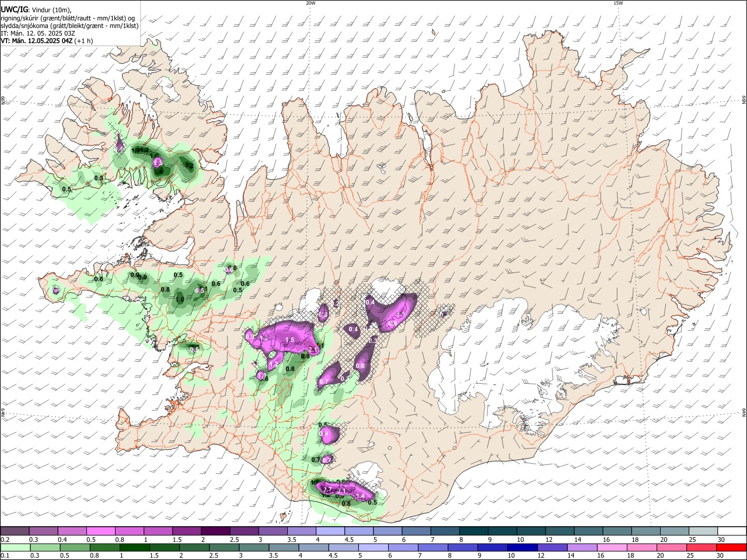This screenshot has height=560, width=747.
Task: Select the dark teal 8–9 swatch in top legend
Action: pos(473,531)
